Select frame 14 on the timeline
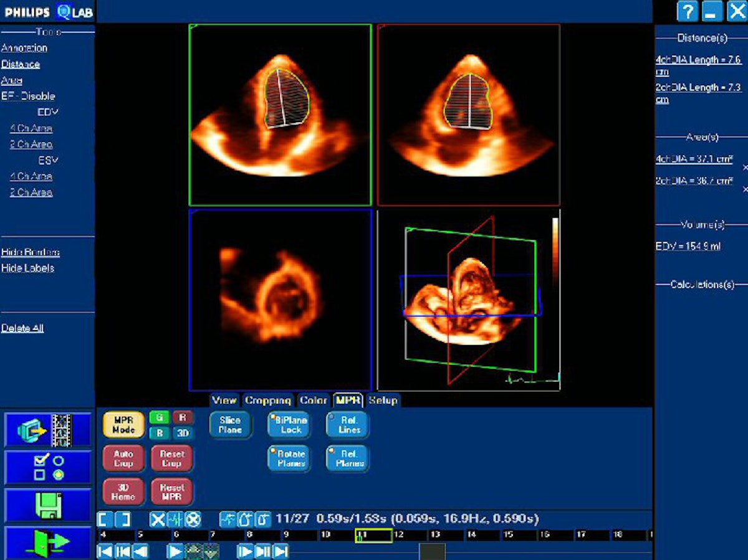Viewport: 748px width, 560px height. point(472,535)
